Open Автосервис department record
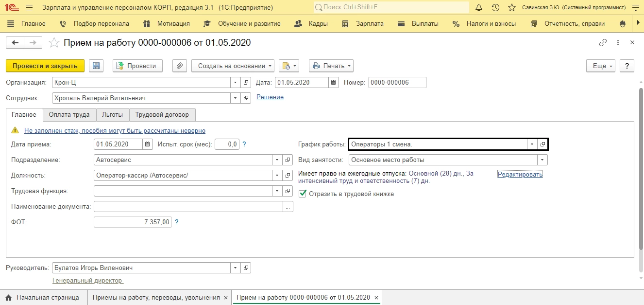Screen dimensions: 644x305 coord(288,160)
